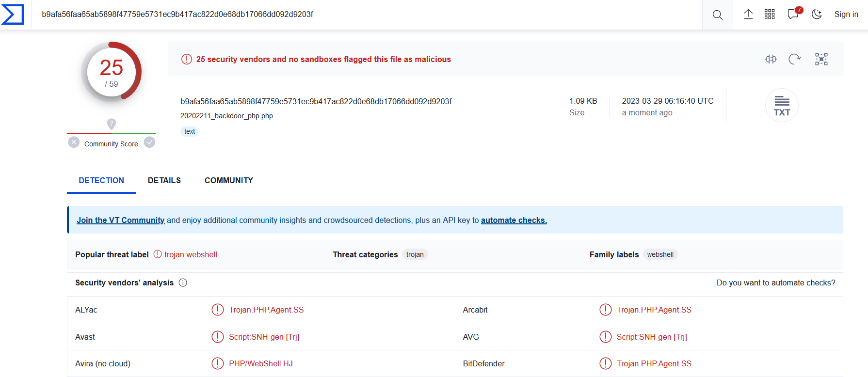This screenshot has height=377, width=868.
Task: Click the Avira detection warning icon
Action: [218, 363]
